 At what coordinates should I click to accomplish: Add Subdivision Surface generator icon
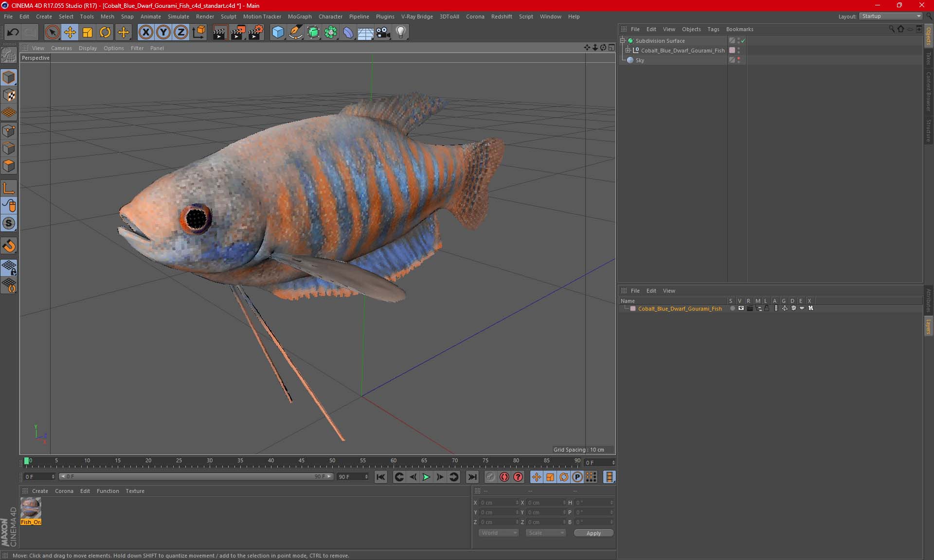[x=313, y=33]
